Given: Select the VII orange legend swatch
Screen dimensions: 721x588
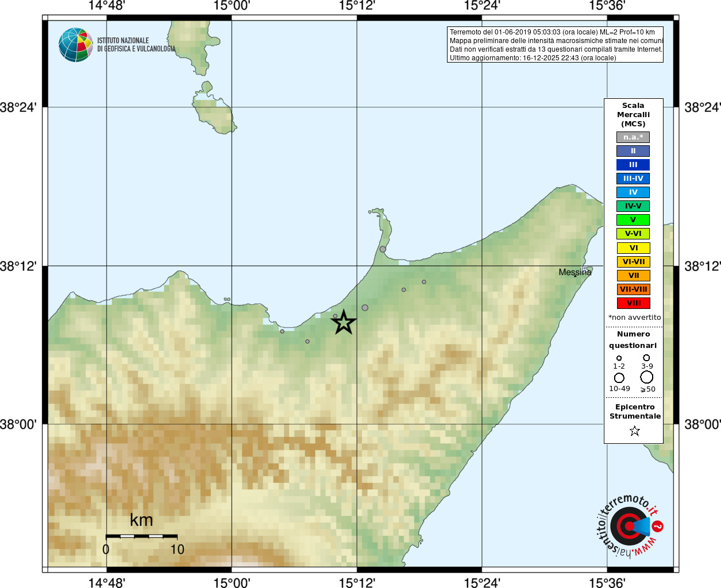Looking at the screenshot, I should 634,276.
